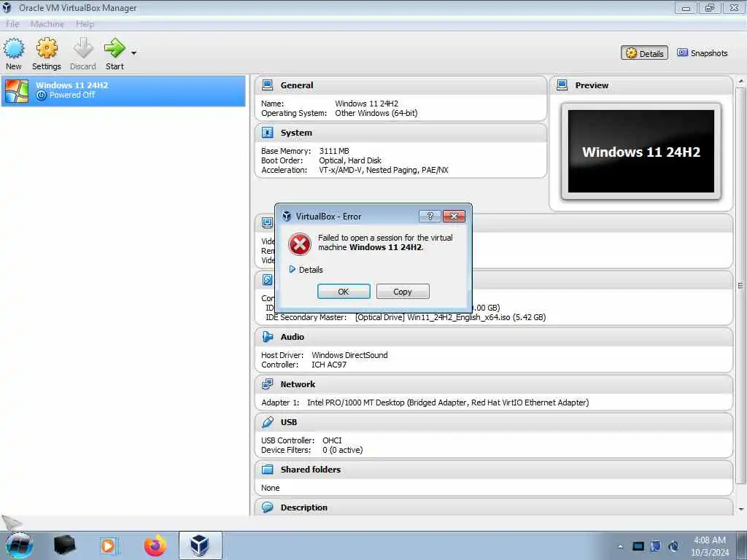Viewport: 747px width, 560px height.
Task: Click the Shared folders section icon
Action: (x=267, y=470)
